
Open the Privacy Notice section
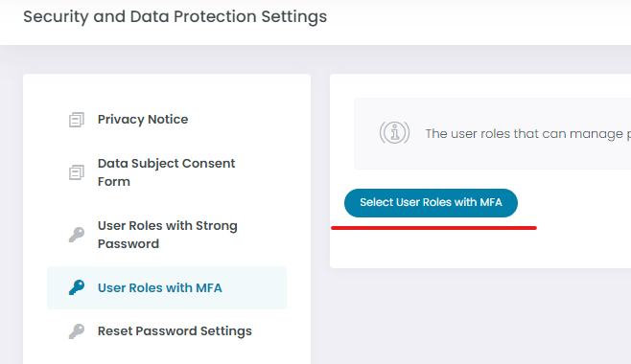click(143, 120)
